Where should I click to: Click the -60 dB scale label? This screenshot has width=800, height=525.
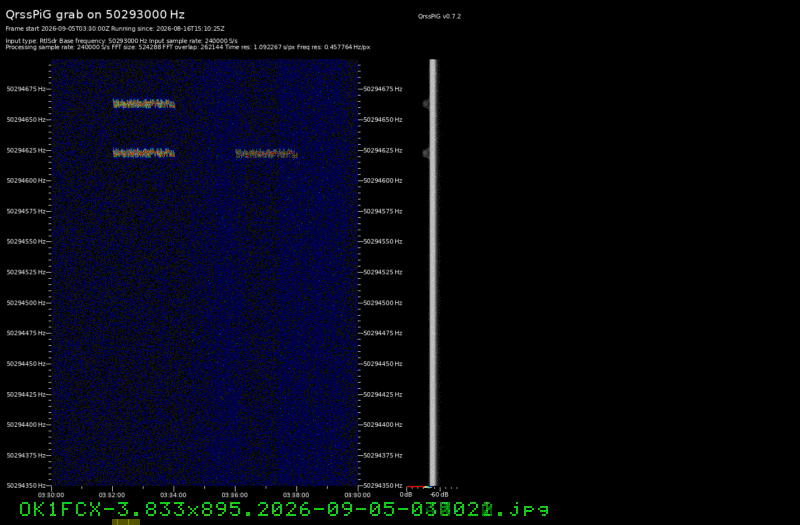[x=439, y=494]
